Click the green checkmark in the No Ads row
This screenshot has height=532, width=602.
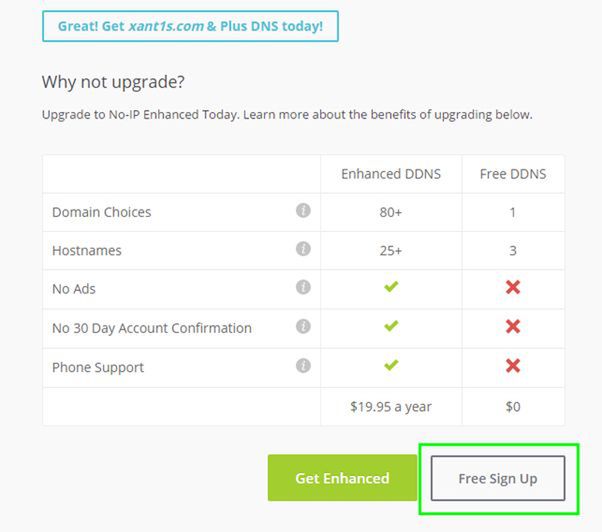391,288
